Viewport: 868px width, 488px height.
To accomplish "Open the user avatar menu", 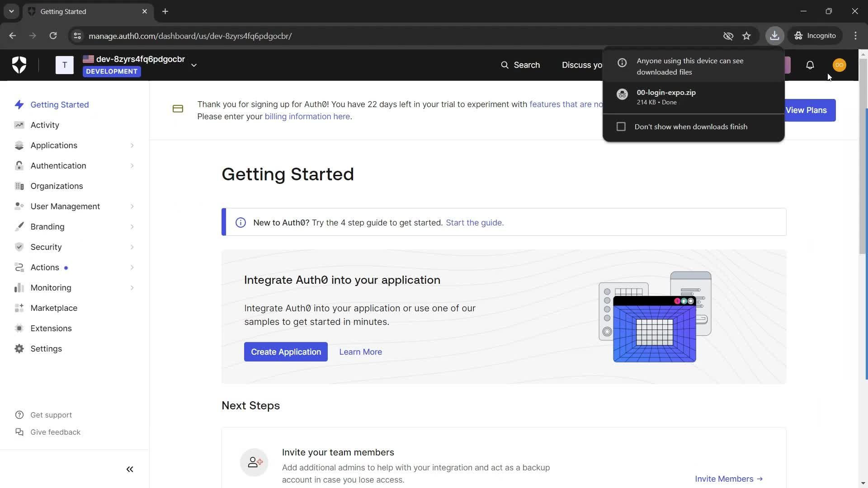I will point(839,65).
